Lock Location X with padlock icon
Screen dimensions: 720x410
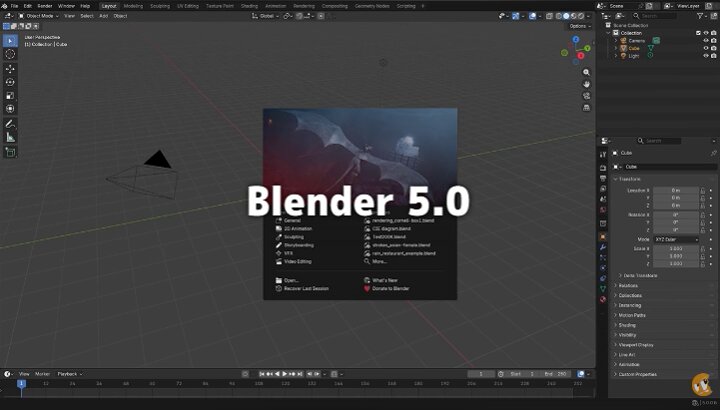pyautogui.click(x=703, y=190)
